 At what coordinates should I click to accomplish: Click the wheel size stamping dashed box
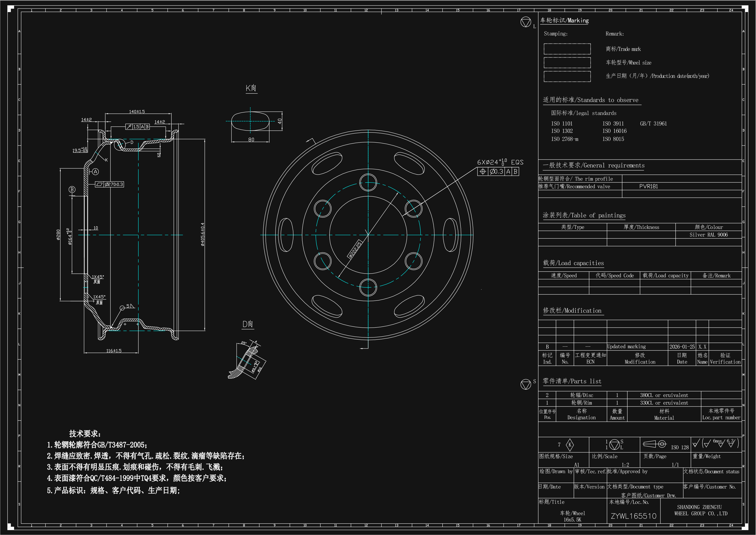pos(567,63)
